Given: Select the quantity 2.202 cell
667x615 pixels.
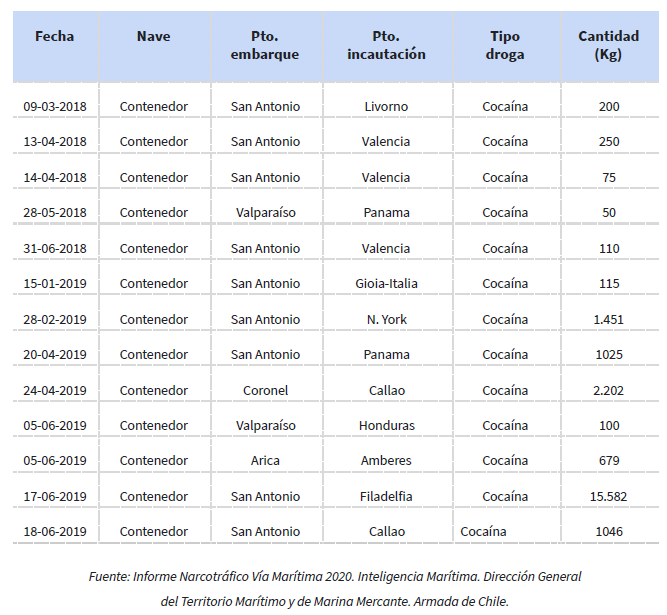Looking at the screenshot, I should click(609, 390).
